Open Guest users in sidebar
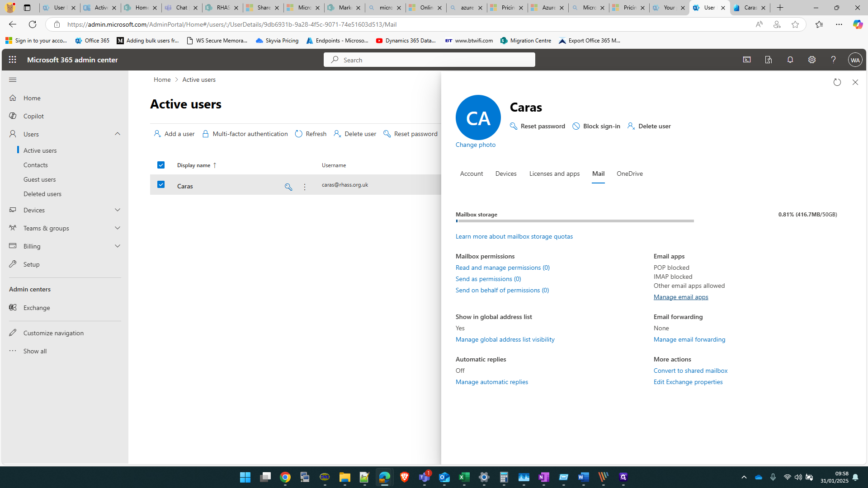The width and height of the screenshot is (868, 488). point(40,179)
